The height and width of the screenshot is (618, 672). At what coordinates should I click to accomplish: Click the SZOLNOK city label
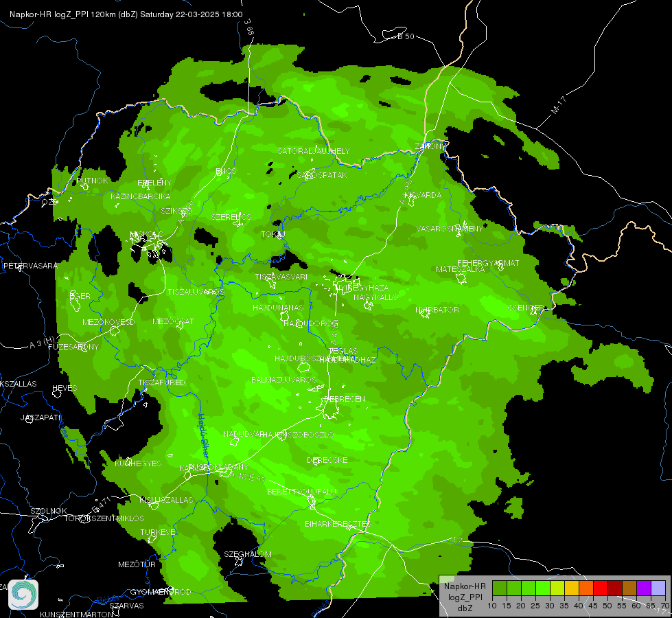coord(49,511)
